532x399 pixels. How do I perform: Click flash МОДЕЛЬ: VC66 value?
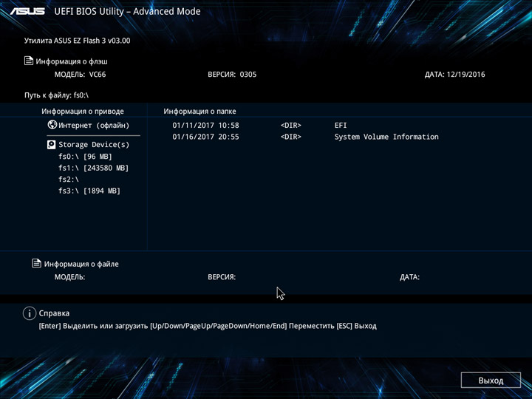(80, 75)
